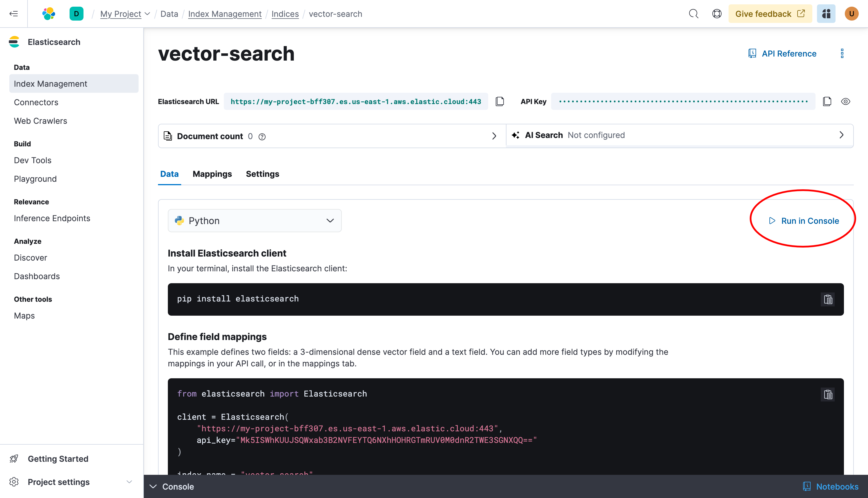Click the copy icon on Python code block
Viewport: 868px width, 498px height.
click(828, 394)
